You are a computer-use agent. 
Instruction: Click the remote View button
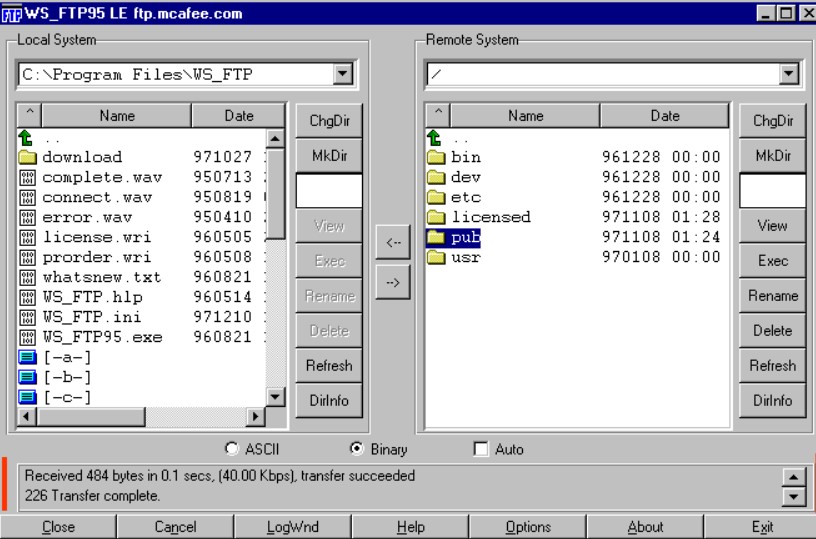[772, 226]
